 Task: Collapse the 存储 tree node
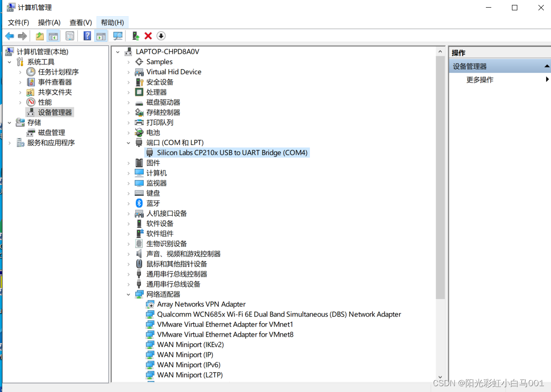(x=9, y=123)
